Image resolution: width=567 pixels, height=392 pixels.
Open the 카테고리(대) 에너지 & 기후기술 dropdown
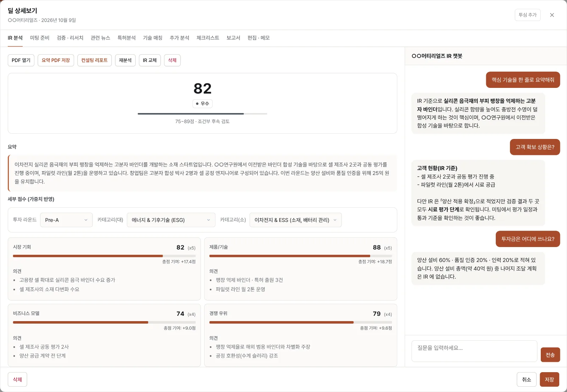[171, 220]
